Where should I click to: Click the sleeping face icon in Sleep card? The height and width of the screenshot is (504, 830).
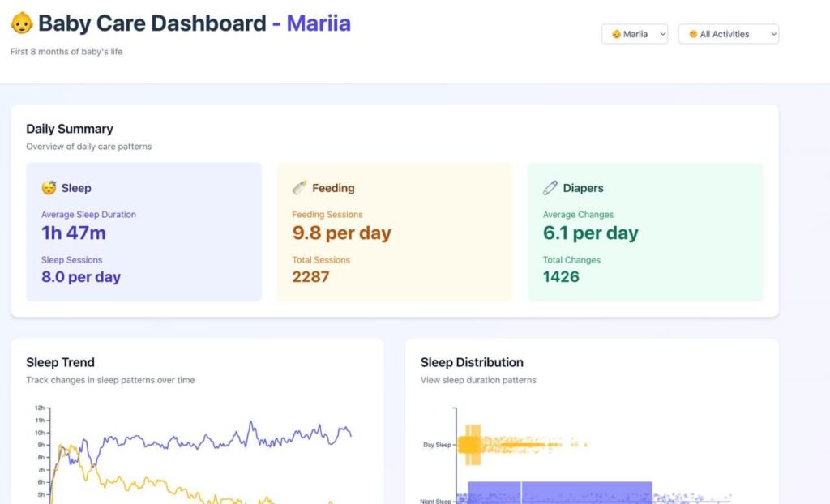coord(49,188)
